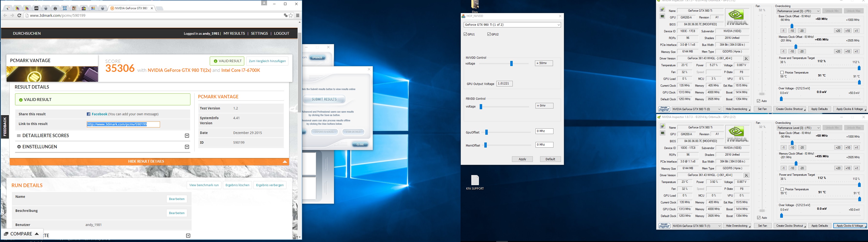868x242 pixels.
Task: Click sensor monitor icon in GPU 1/2 Inspector
Action: click(x=662, y=16)
